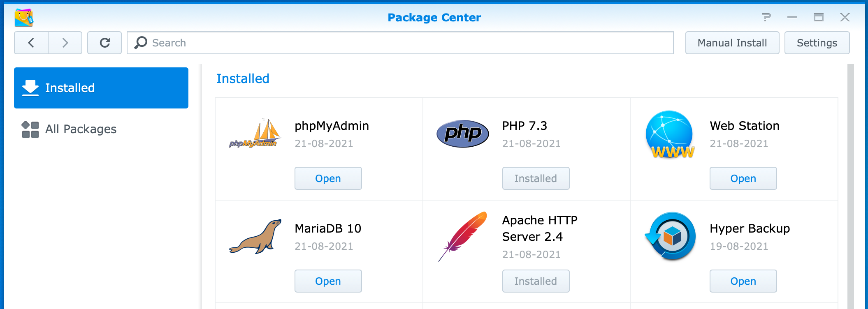The height and width of the screenshot is (309, 868).
Task: Click the Installed section heading
Action: [243, 78]
